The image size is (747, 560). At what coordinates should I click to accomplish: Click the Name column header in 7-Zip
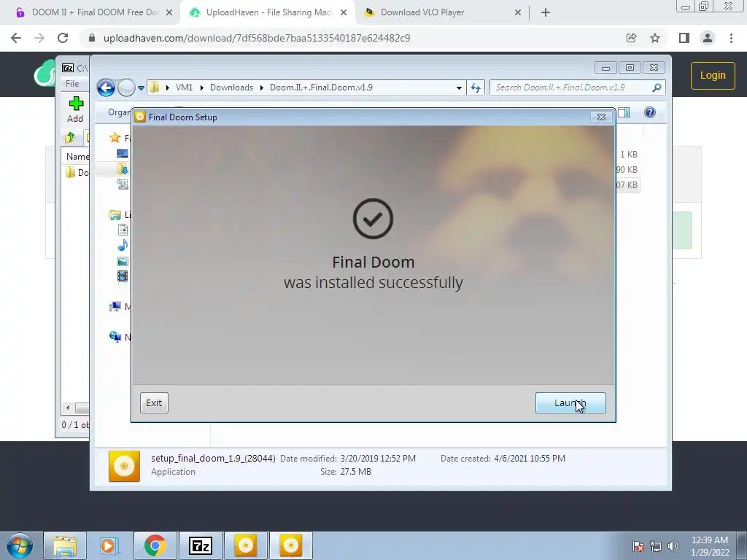[x=77, y=156]
